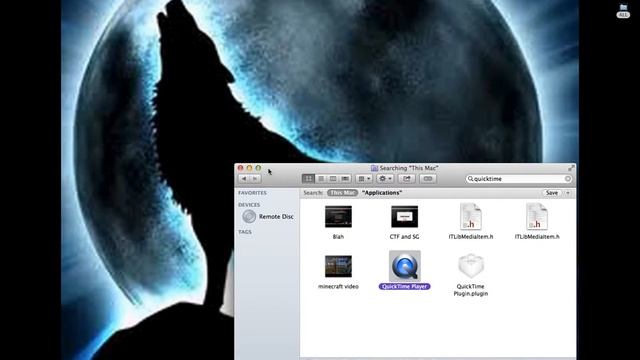Select the "Applications" search scope

[x=382, y=193]
